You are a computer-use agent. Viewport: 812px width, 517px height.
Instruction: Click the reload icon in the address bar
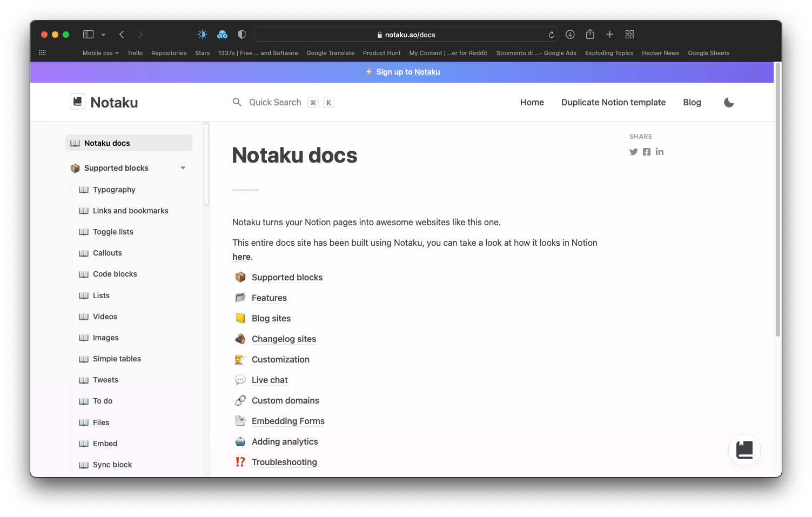point(551,34)
